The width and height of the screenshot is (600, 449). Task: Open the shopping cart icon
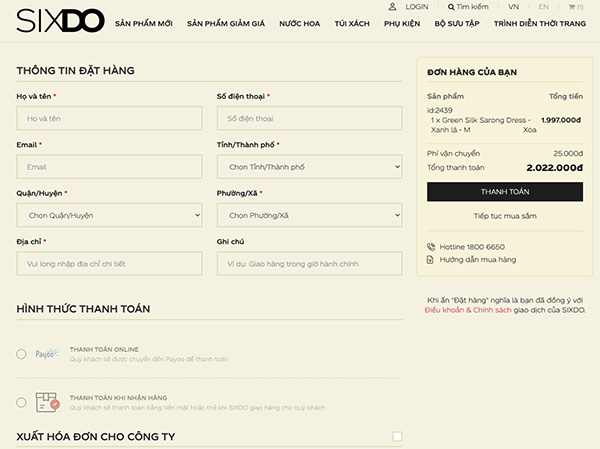pos(572,7)
